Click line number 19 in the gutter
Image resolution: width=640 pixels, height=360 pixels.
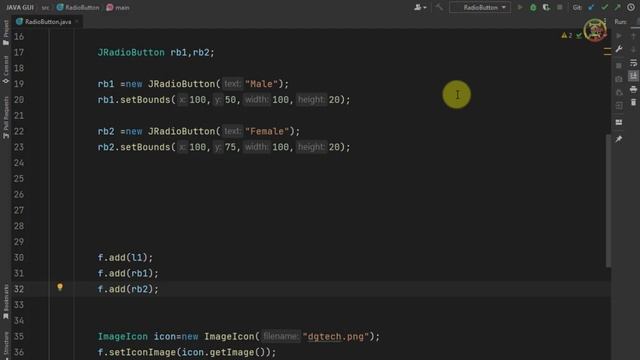coord(19,84)
